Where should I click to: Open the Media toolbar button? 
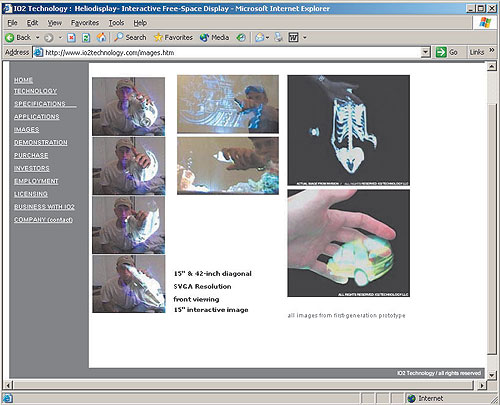coord(214,37)
